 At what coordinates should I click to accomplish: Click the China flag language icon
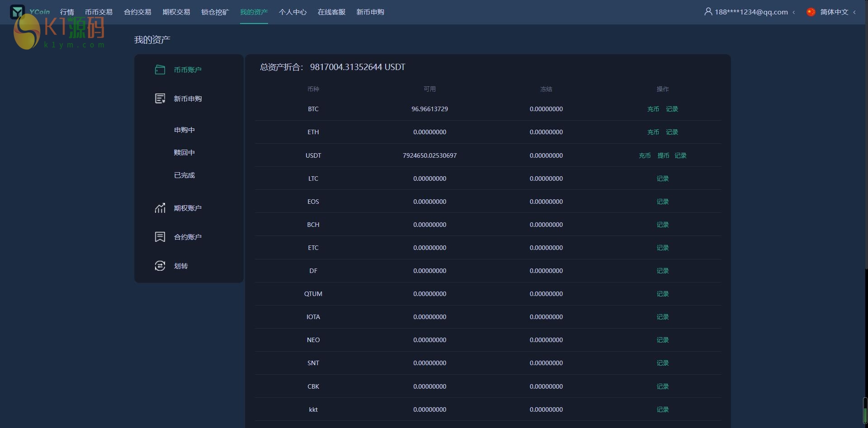click(x=811, y=12)
